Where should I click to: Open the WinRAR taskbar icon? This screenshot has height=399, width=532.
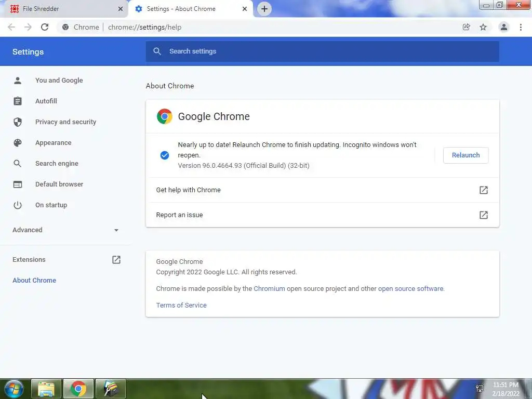coord(111,389)
